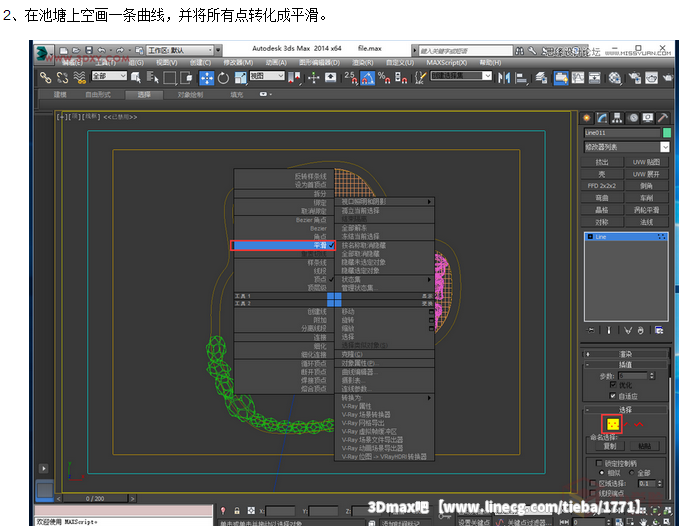Image resolution: width=680 pixels, height=526 pixels.
Task: Open the 修改器(M) menu
Action: 239,62
